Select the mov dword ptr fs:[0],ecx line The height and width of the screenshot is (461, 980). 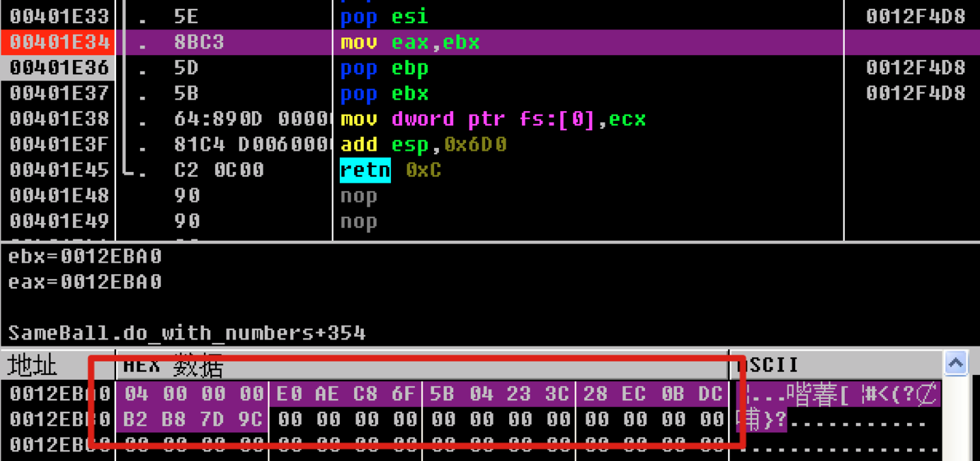coord(493,119)
